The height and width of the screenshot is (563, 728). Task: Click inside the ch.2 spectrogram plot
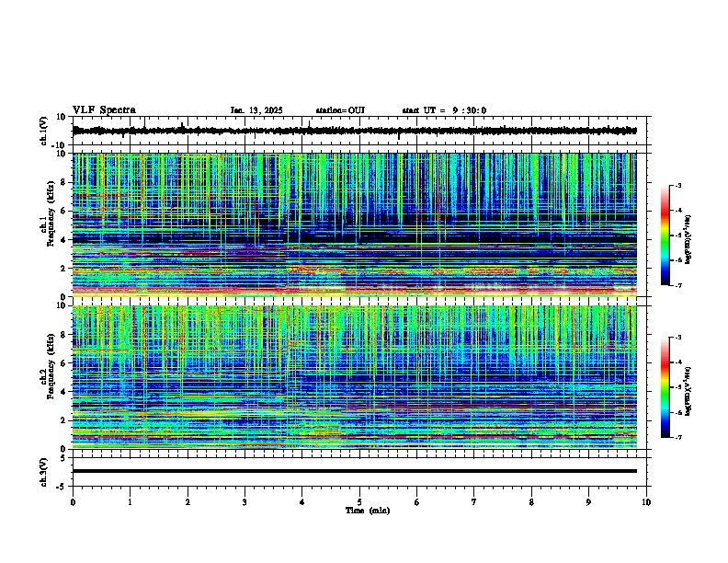pyautogui.click(x=355, y=377)
